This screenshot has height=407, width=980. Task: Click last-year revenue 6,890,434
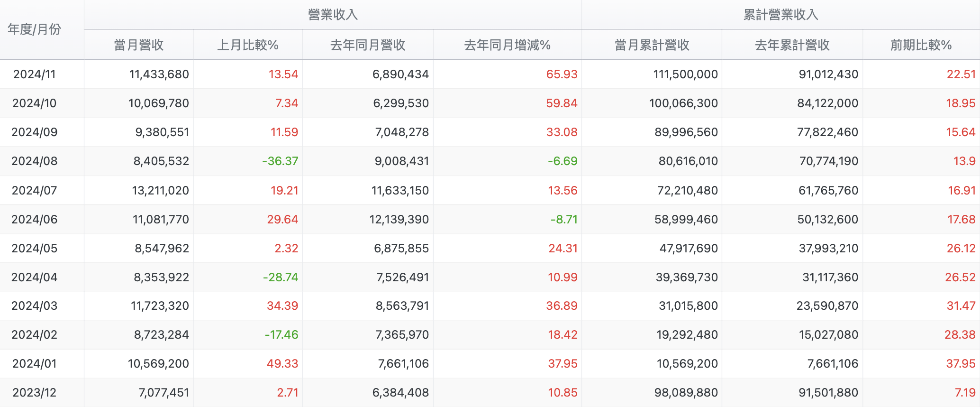tap(401, 74)
